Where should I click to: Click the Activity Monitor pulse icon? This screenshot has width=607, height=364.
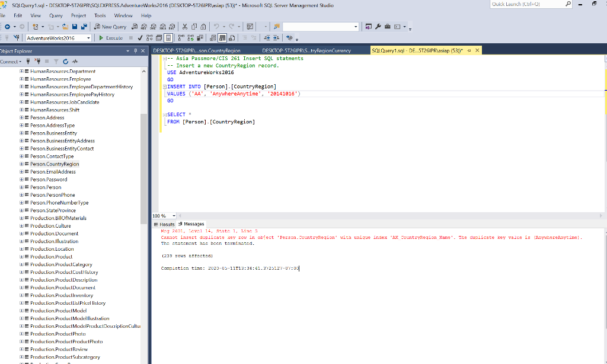[75, 62]
